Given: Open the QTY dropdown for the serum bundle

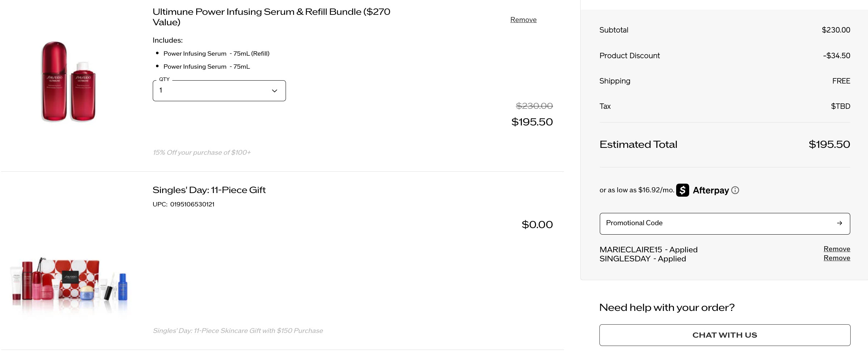Looking at the screenshot, I should 219,91.
